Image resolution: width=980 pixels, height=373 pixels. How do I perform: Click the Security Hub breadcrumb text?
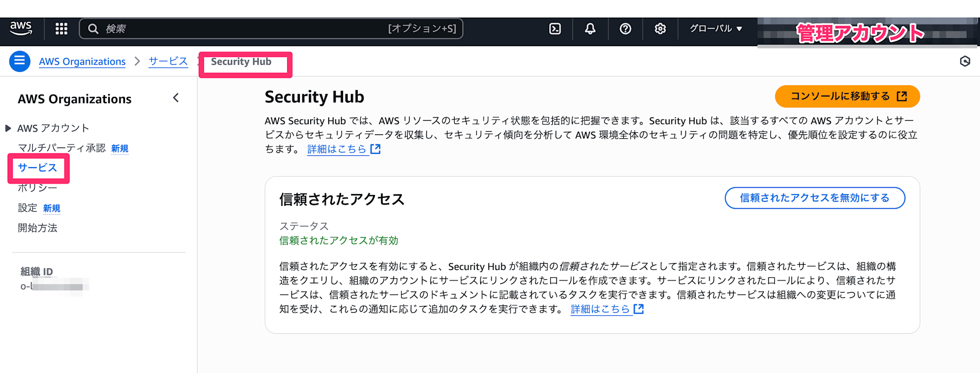tap(241, 62)
